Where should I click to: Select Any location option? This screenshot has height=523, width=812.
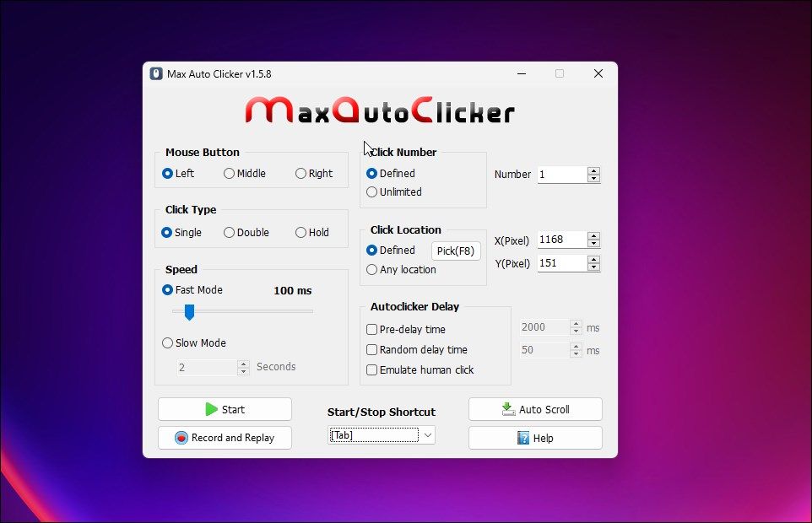[401, 270]
